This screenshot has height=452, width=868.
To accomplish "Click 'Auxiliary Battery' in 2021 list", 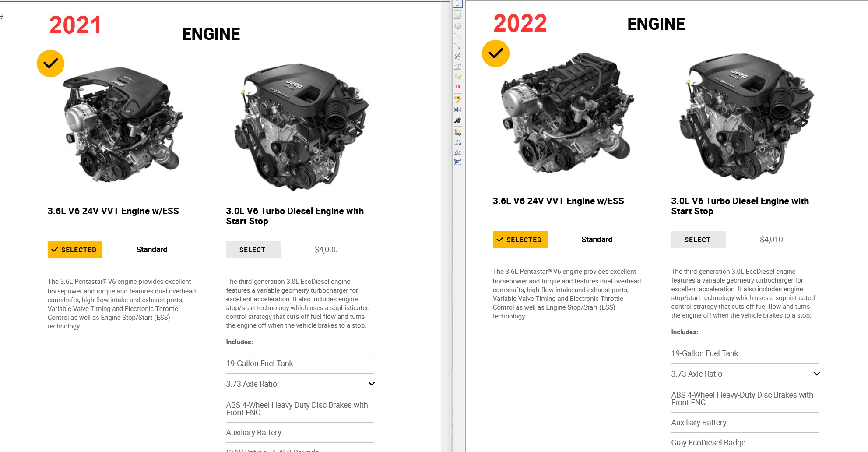I will tap(254, 433).
